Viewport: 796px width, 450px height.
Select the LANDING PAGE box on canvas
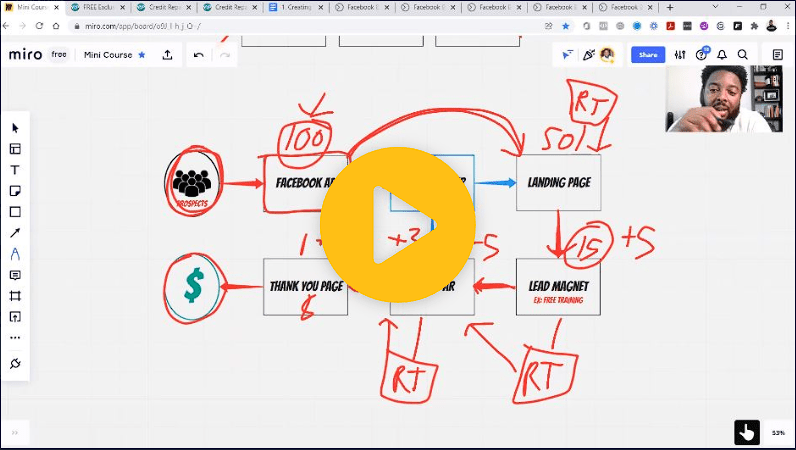click(x=558, y=182)
